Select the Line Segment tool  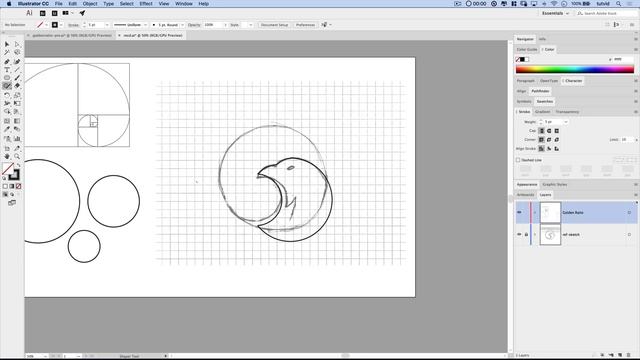pyautogui.click(x=17, y=70)
